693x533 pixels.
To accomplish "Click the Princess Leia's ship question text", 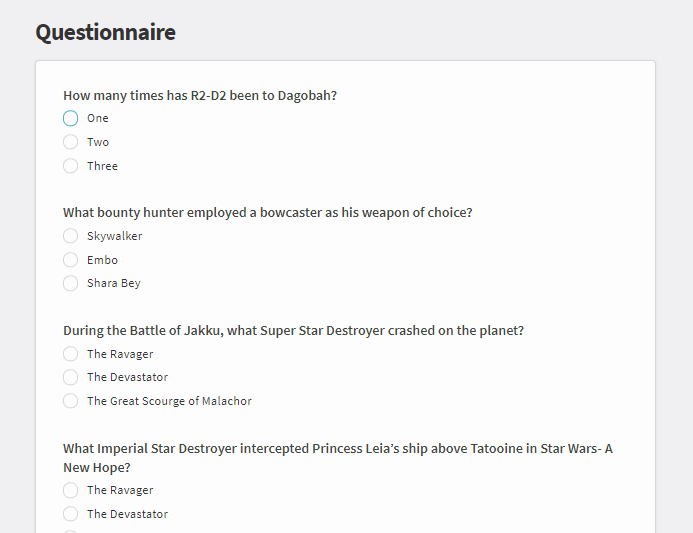I will [338, 458].
